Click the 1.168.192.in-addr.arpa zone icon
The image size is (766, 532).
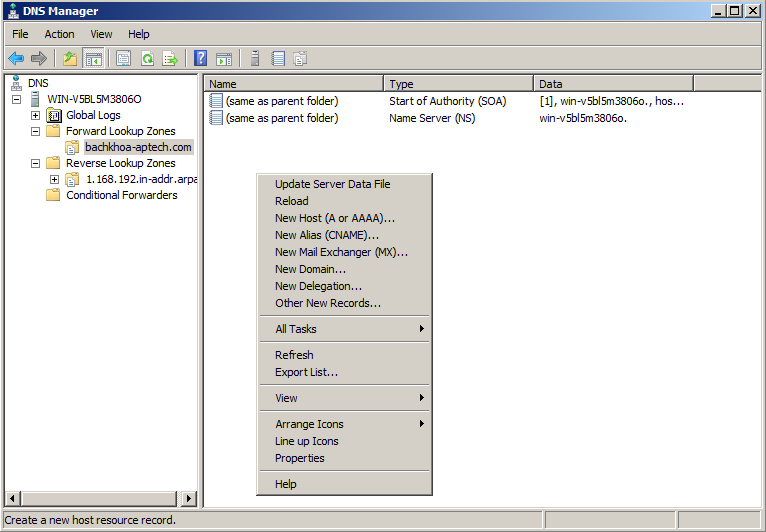(x=72, y=179)
